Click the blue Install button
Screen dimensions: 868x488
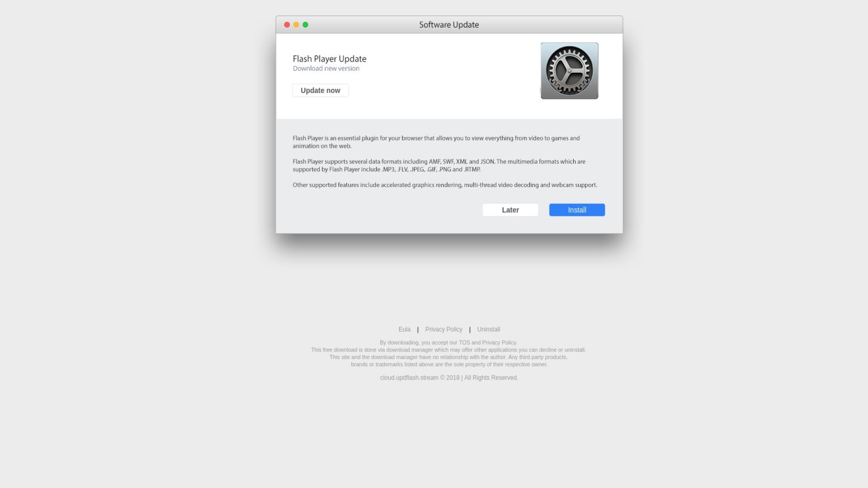tap(577, 210)
